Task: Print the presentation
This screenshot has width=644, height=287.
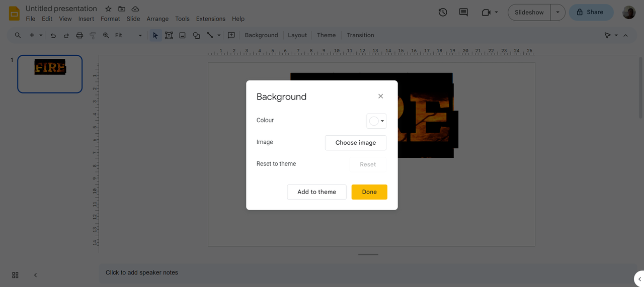Action: click(x=79, y=35)
